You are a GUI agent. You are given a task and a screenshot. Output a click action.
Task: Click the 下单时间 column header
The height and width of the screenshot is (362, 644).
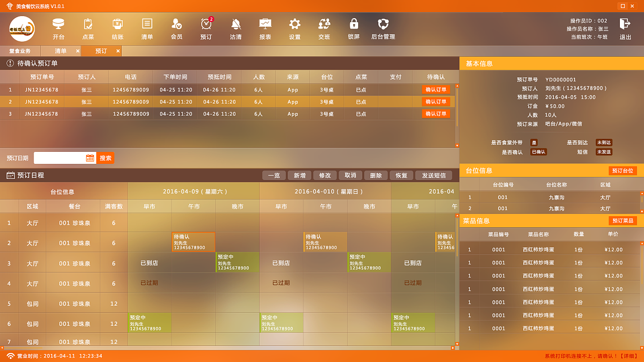click(175, 77)
